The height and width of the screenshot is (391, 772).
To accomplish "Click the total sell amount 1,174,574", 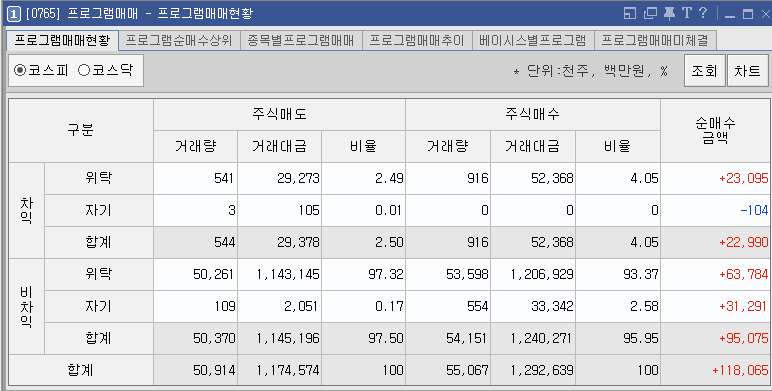I will (279, 370).
